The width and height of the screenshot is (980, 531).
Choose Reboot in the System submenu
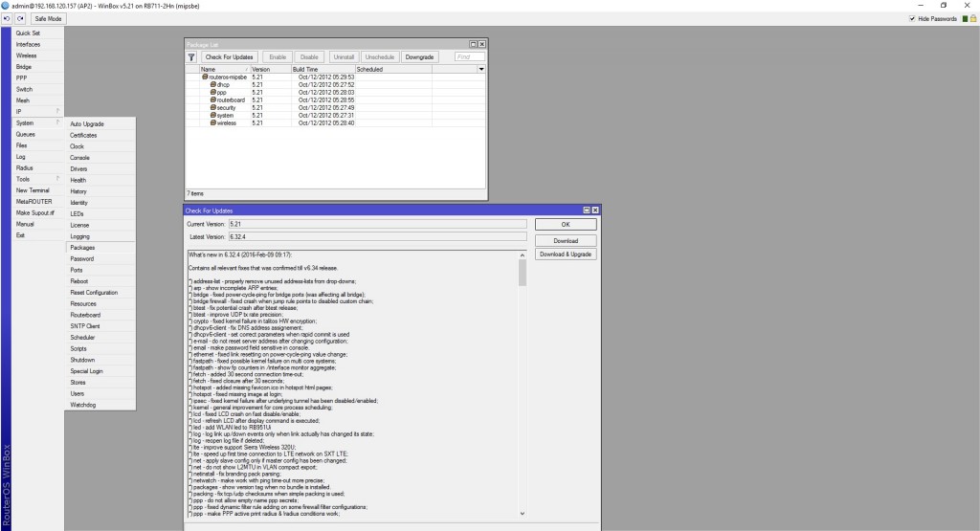tap(79, 281)
